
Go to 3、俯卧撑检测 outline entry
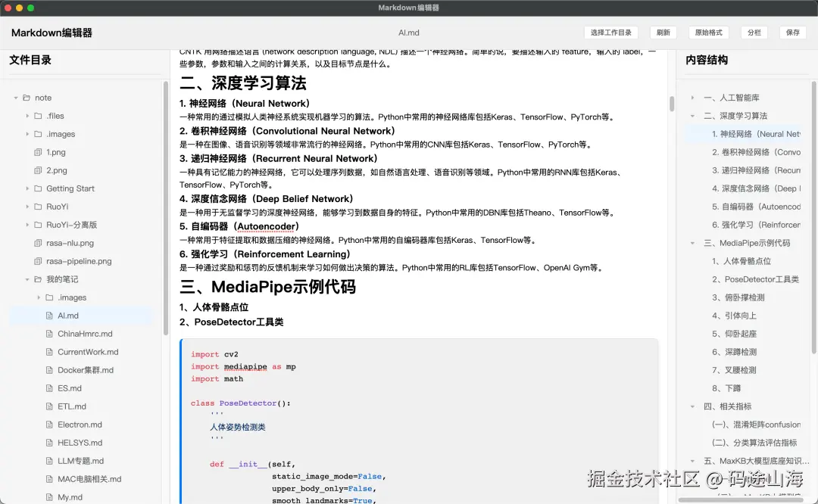[x=738, y=297]
